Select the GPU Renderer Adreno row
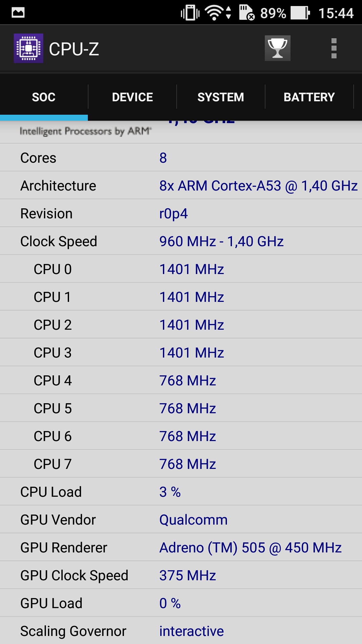 click(181, 547)
